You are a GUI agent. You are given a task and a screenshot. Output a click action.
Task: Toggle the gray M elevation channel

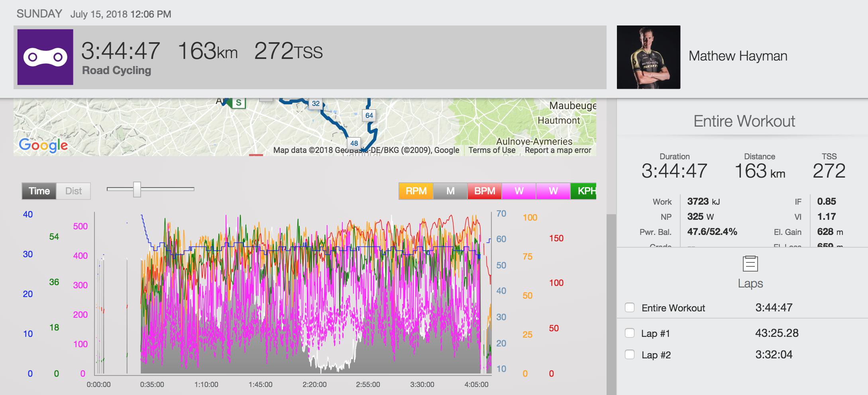(x=450, y=191)
